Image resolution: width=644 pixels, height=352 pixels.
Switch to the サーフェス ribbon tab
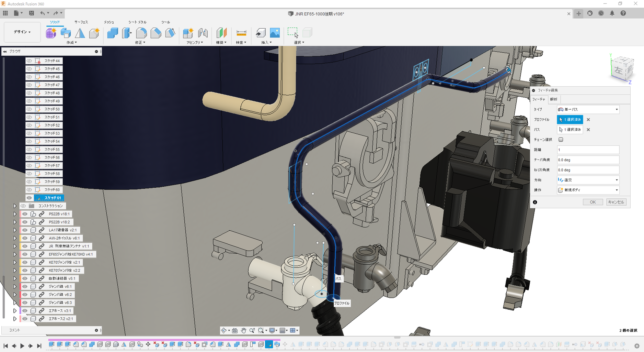coord(81,22)
